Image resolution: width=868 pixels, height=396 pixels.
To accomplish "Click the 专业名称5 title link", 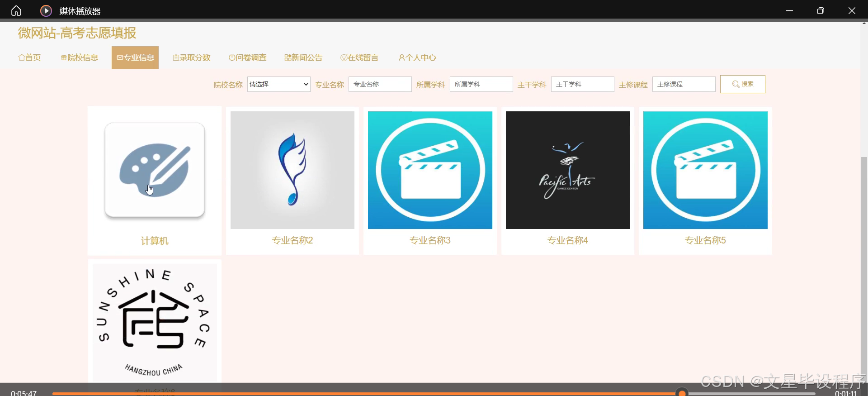I will pos(705,240).
